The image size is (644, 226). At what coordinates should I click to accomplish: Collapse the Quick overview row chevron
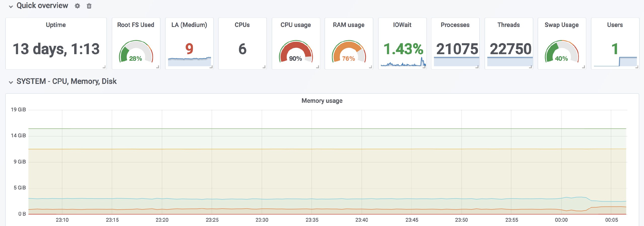11,7
